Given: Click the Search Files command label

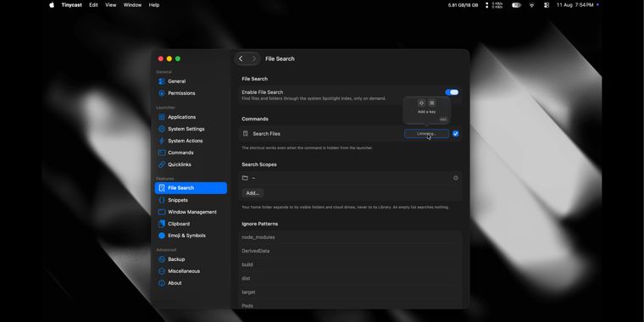Looking at the screenshot, I should coord(267,134).
